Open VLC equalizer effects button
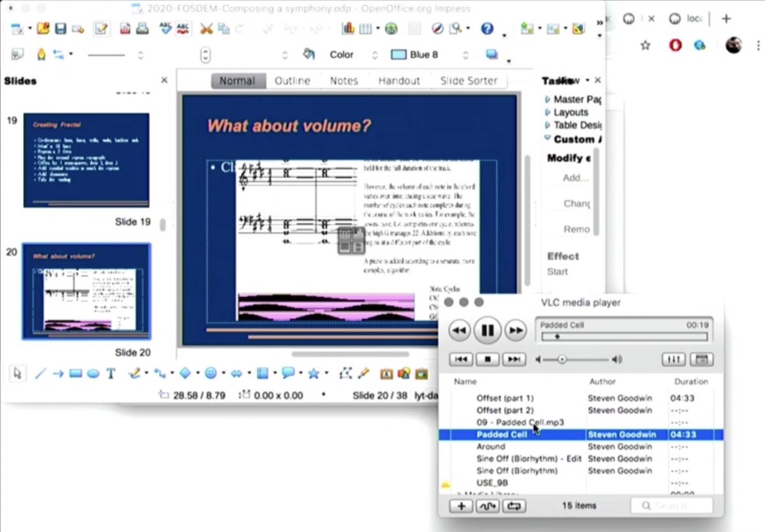Viewport: 765px width, 532px height. pos(673,359)
